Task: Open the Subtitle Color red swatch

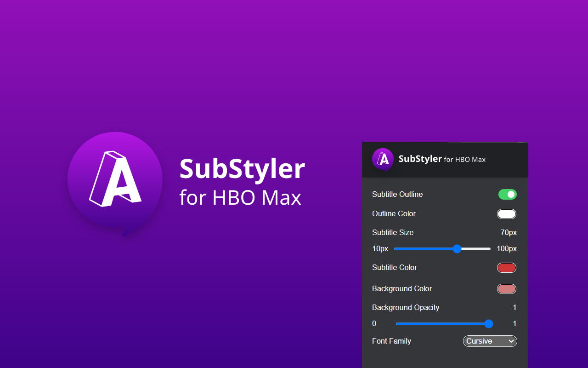Action: pyautogui.click(x=507, y=268)
